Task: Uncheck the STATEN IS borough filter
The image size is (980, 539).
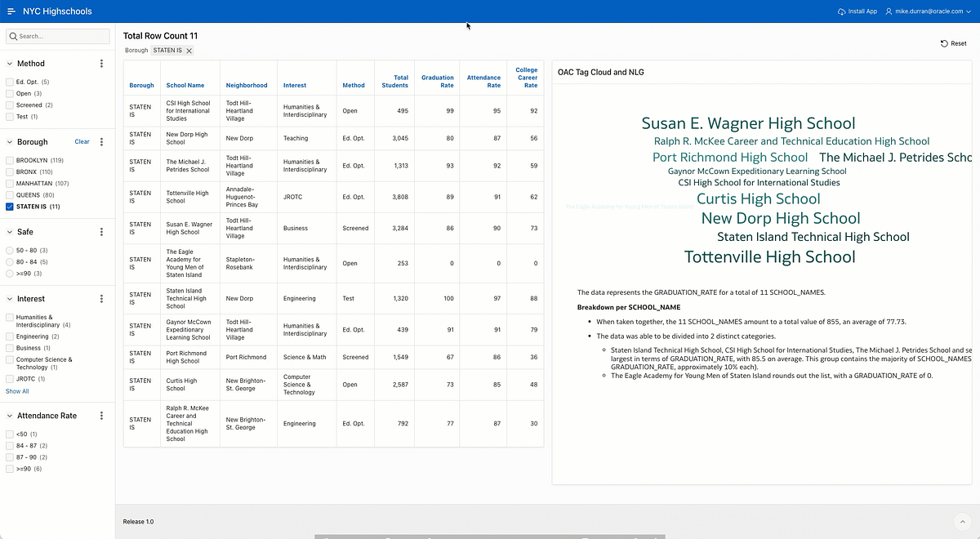Action: [11, 206]
